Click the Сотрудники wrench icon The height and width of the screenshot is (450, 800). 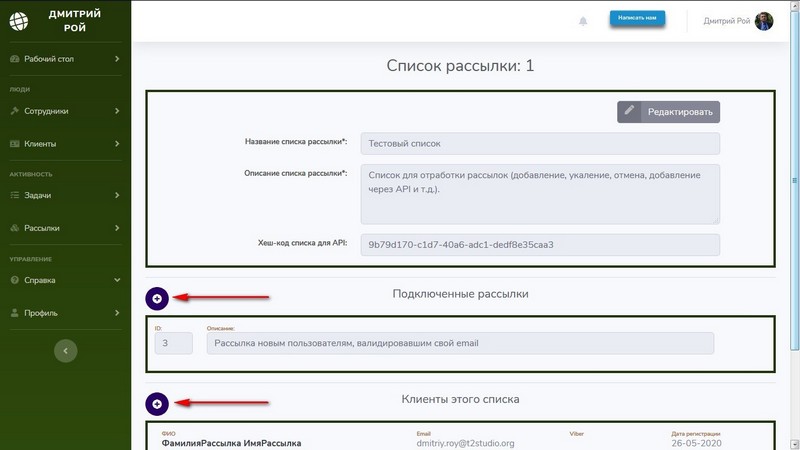click(x=15, y=111)
